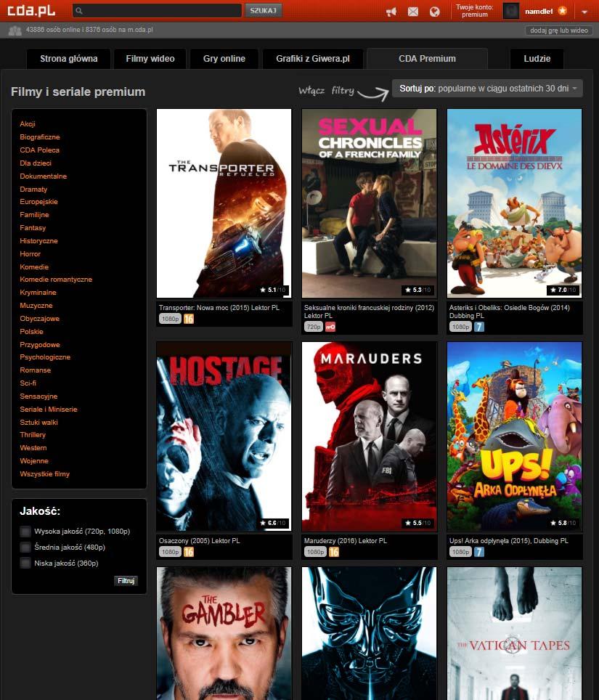Click the red age badge under Seksualne kroniki
The width and height of the screenshot is (599, 700).
pos(330,327)
